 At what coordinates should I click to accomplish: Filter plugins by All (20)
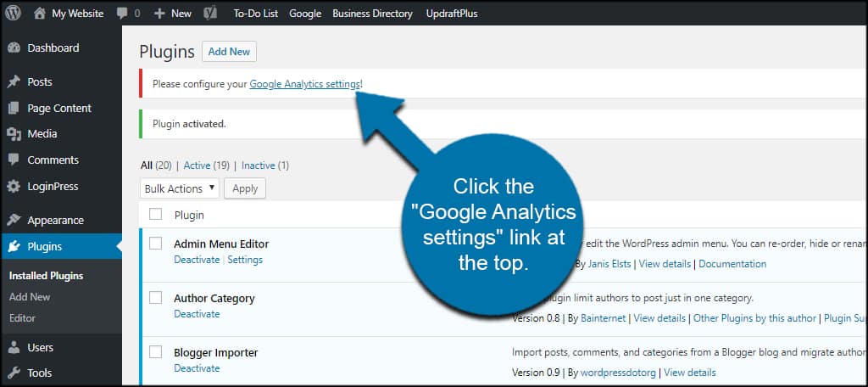(x=156, y=165)
